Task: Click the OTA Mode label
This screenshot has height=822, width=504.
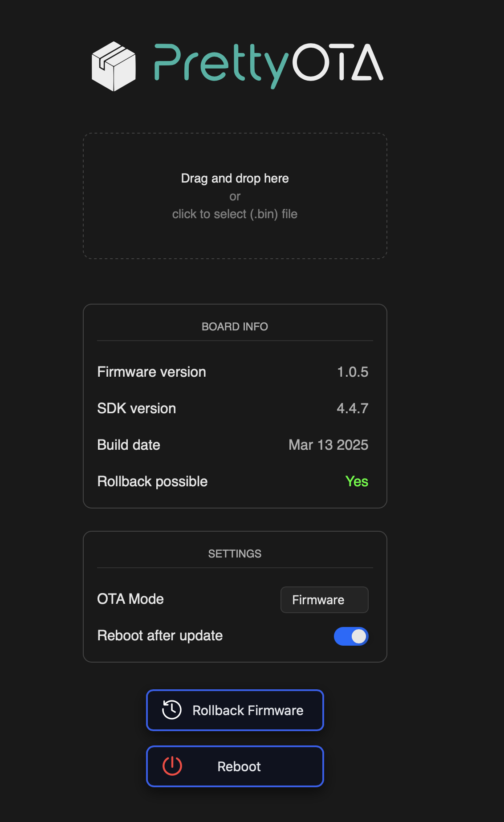Action: 130,599
